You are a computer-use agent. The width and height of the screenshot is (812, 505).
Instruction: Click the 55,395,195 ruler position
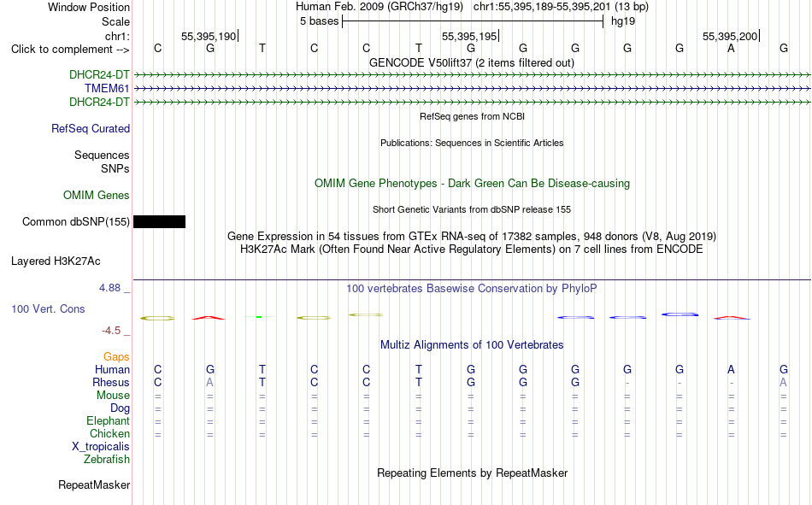pyautogui.click(x=469, y=36)
